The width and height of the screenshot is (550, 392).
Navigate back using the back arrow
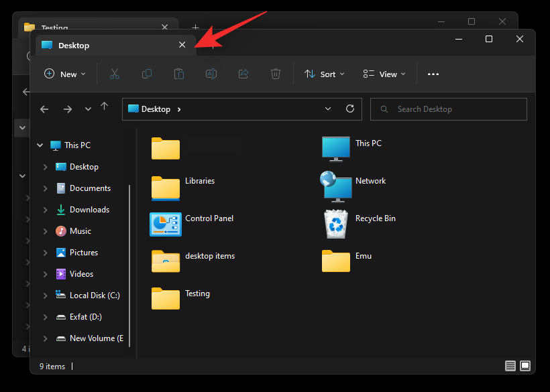coord(44,109)
